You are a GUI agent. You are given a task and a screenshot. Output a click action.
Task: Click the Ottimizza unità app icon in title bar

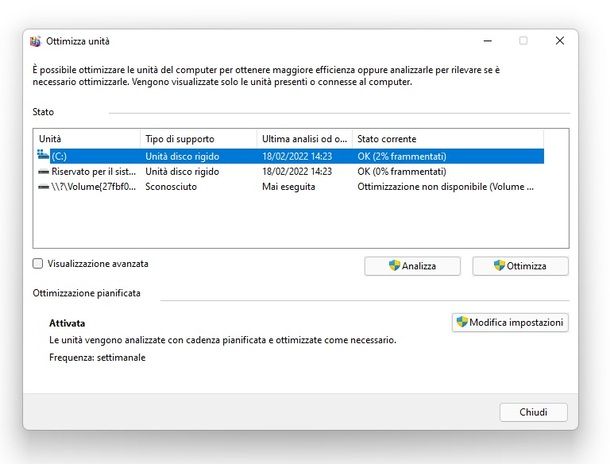[x=35, y=41]
